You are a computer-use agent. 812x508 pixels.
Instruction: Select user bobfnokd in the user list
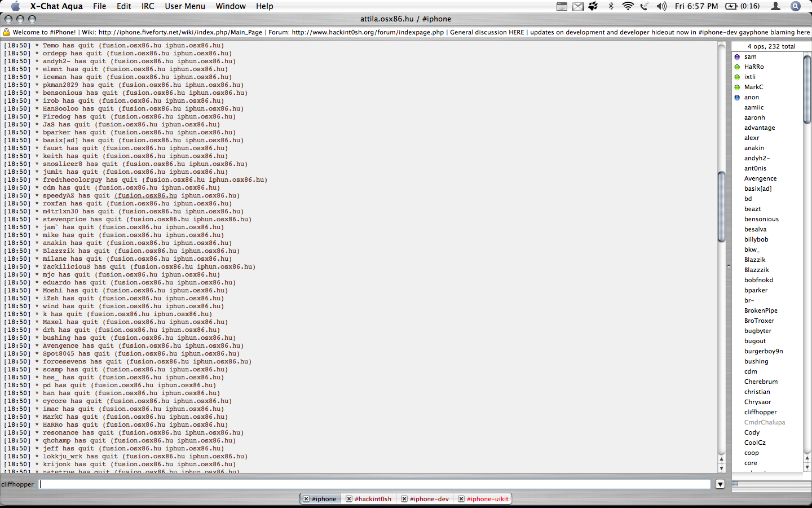(x=758, y=281)
